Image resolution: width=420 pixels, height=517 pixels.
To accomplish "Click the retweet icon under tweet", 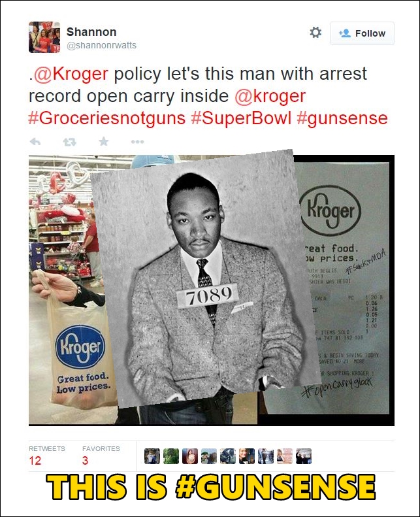I will pyautogui.click(x=69, y=142).
